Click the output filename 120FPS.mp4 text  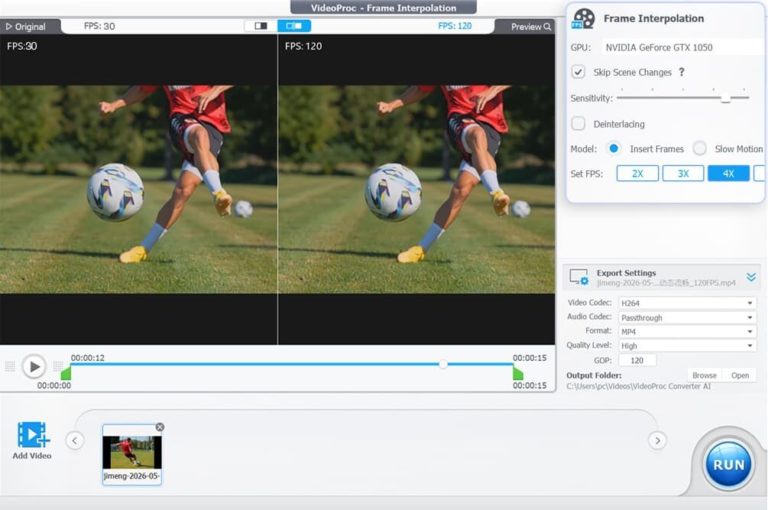(x=666, y=283)
